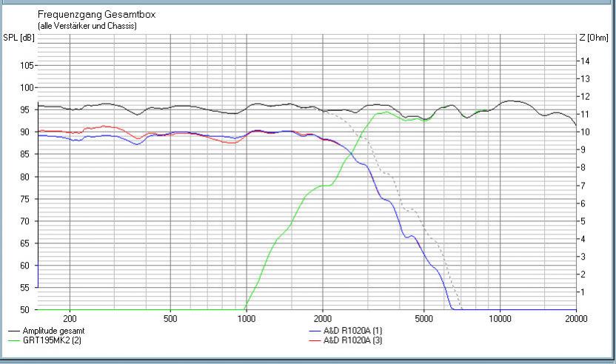
Task: Click the 105 dB axis value
Action: coord(27,66)
